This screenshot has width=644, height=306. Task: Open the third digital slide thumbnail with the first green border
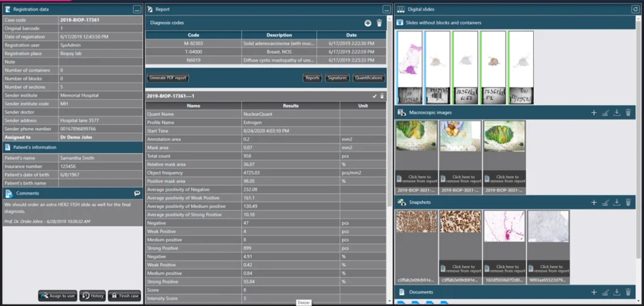[x=465, y=67]
